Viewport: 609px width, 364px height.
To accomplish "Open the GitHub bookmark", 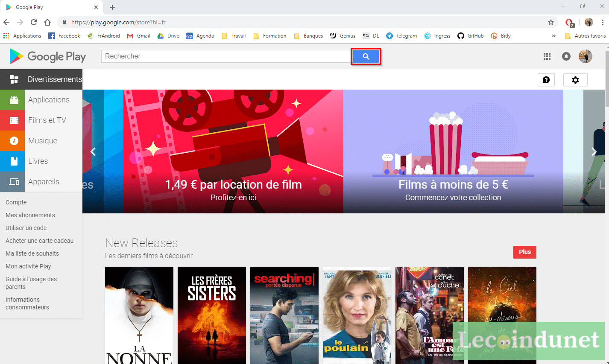I will (470, 36).
